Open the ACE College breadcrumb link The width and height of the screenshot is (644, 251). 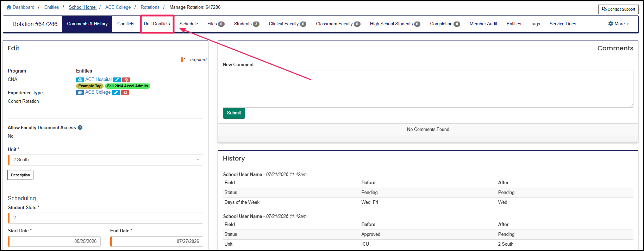[x=118, y=7]
